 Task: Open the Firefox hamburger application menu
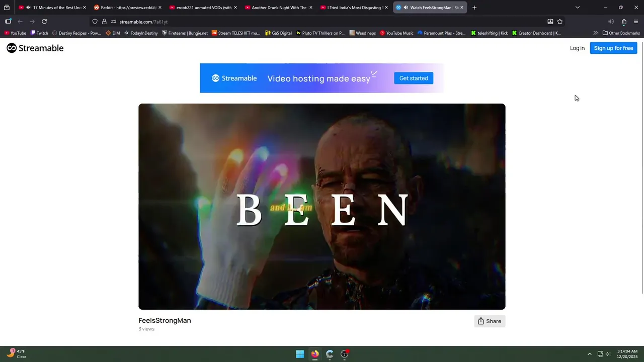(x=636, y=22)
